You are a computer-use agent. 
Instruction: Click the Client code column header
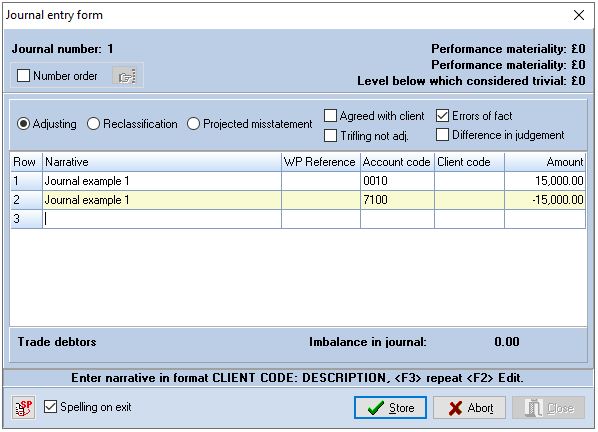pos(469,162)
